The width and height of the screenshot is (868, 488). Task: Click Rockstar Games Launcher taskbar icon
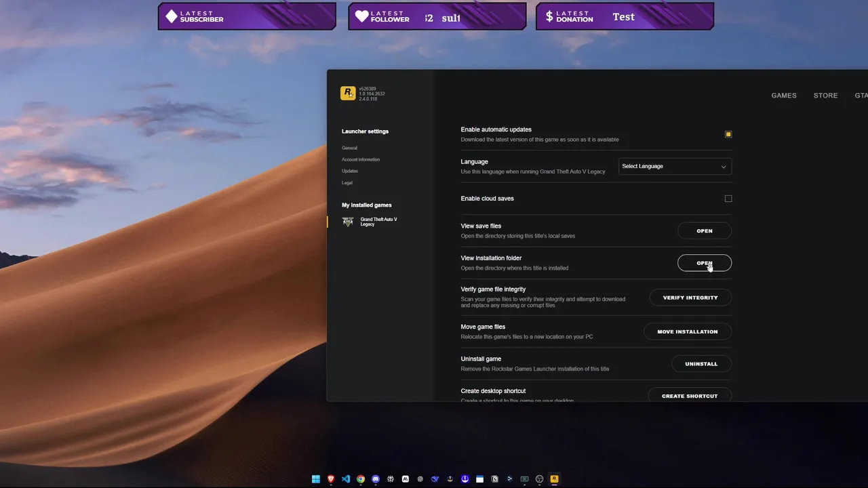555,479
